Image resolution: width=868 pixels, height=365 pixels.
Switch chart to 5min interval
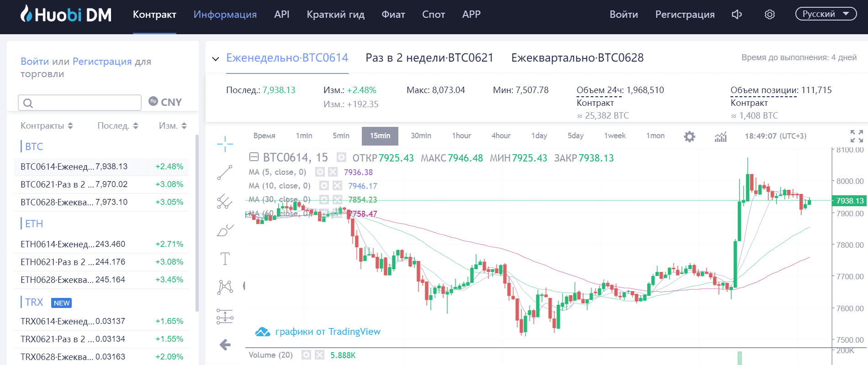[x=341, y=136]
